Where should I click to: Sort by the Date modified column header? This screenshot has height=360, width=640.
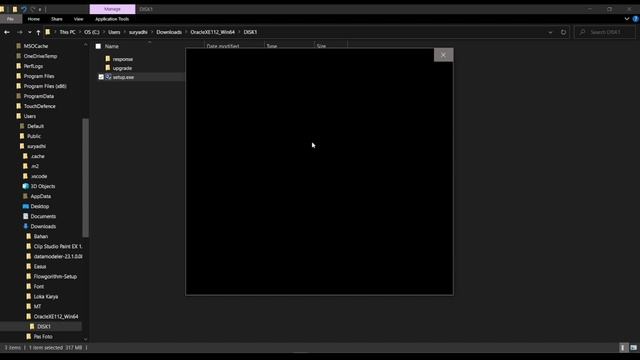pos(223,47)
